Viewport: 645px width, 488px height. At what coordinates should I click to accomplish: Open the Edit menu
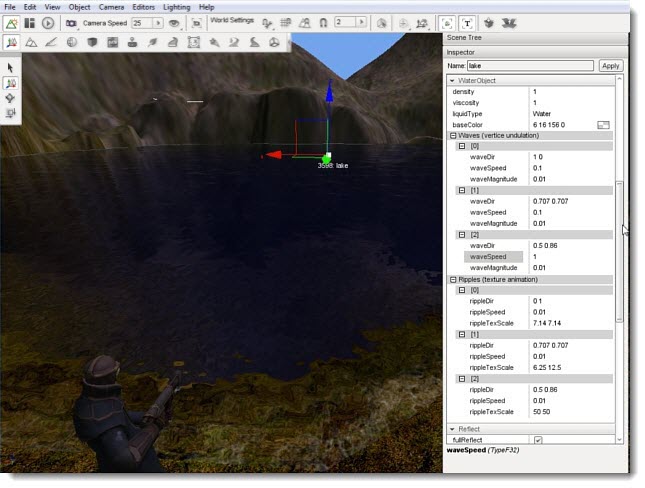pos(30,7)
